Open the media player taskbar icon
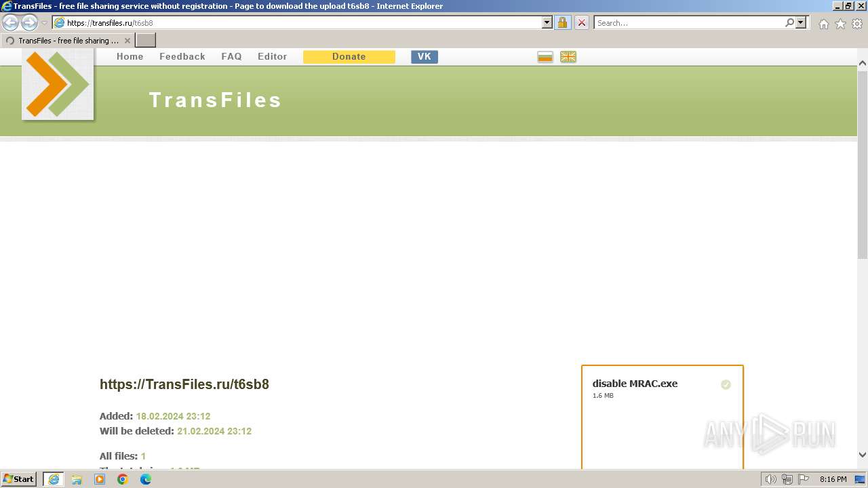The width and height of the screenshot is (868, 488). point(100,479)
